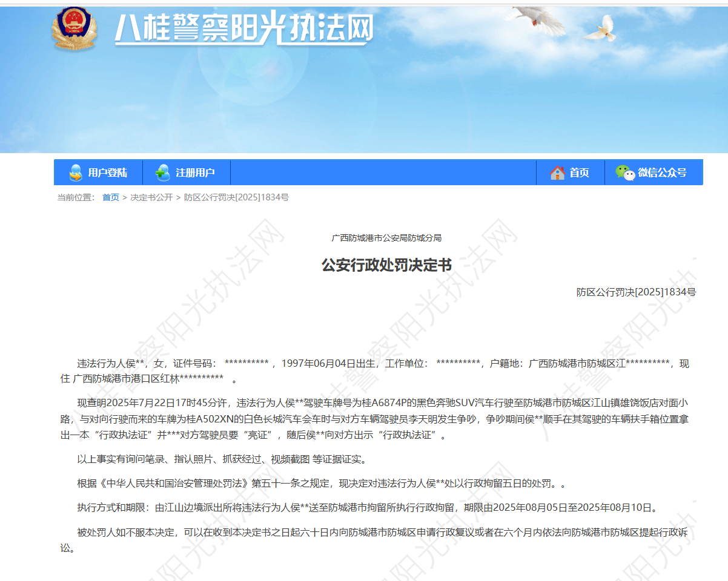This screenshot has width=728, height=581.
Task: Click the user login person icon
Action: tap(76, 172)
